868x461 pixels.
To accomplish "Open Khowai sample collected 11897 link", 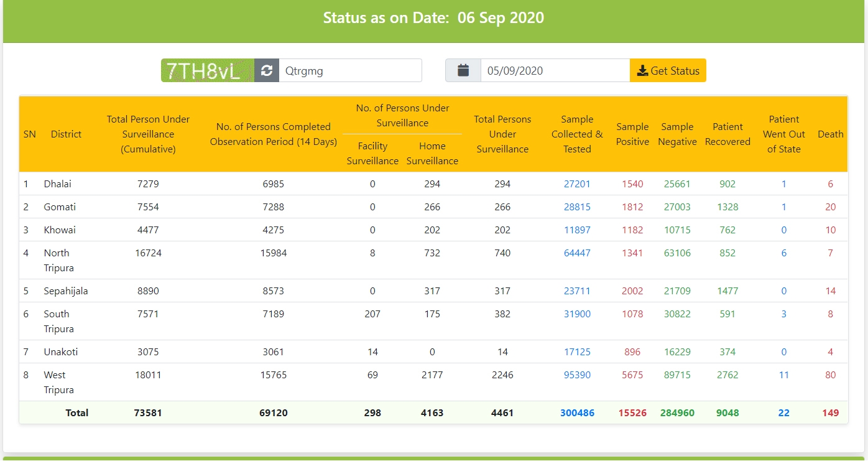I will coord(577,230).
